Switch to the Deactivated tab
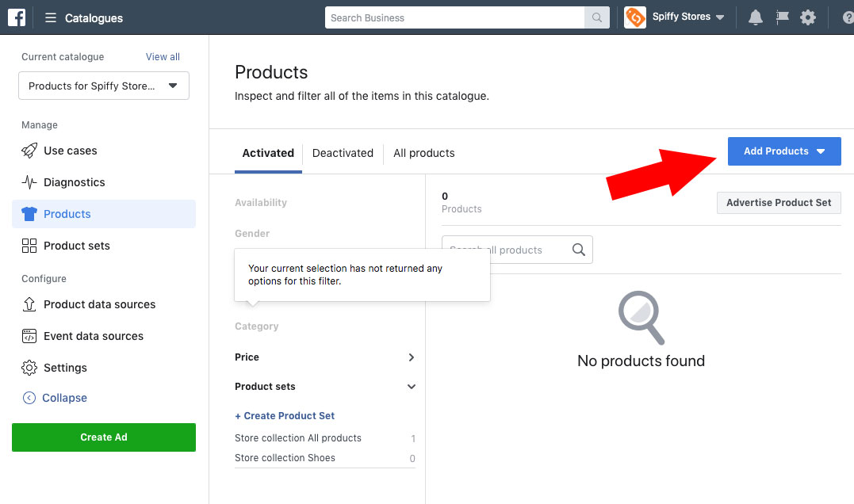The image size is (854, 504). pos(343,153)
